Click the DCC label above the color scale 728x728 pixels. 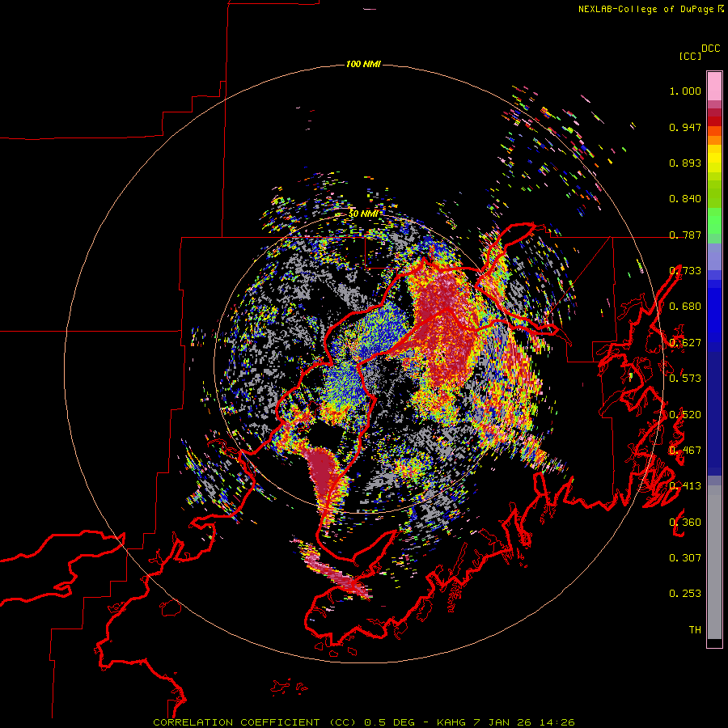(711, 49)
